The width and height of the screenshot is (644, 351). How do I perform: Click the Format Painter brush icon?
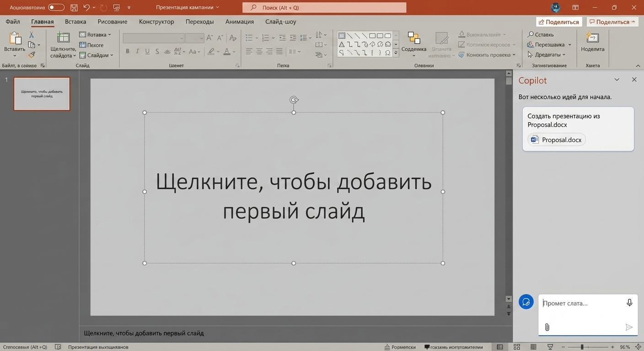tap(32, 55)
